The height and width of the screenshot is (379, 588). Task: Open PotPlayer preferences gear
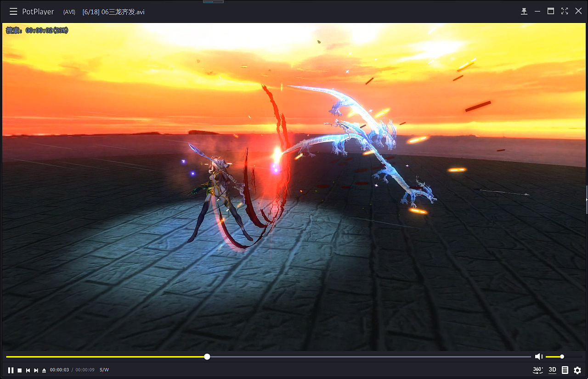(x=577, y=370)
